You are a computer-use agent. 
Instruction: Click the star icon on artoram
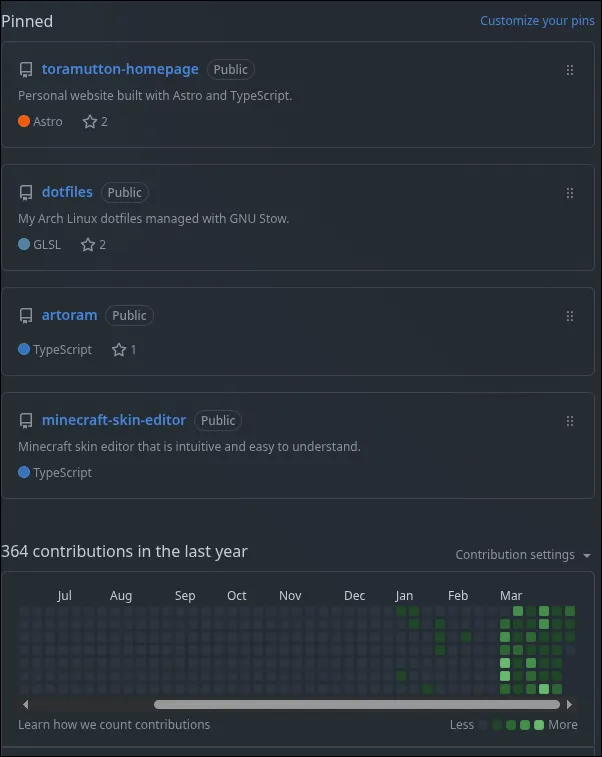(x=119, y=350)
